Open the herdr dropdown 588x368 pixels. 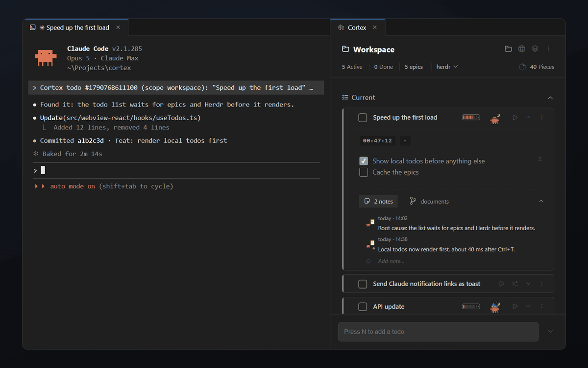click(x=447, y=67)
